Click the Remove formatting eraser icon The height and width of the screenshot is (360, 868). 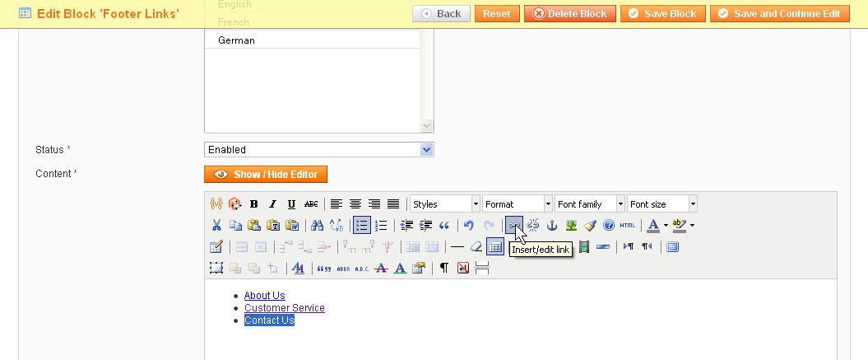point(476,246)
